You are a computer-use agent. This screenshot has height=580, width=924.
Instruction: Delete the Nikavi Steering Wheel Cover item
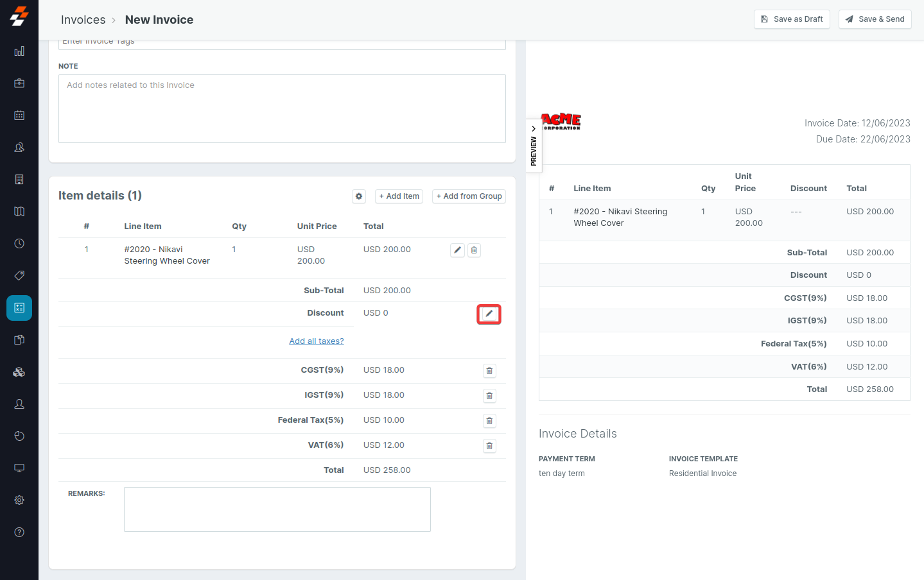(x=474, y=250)
